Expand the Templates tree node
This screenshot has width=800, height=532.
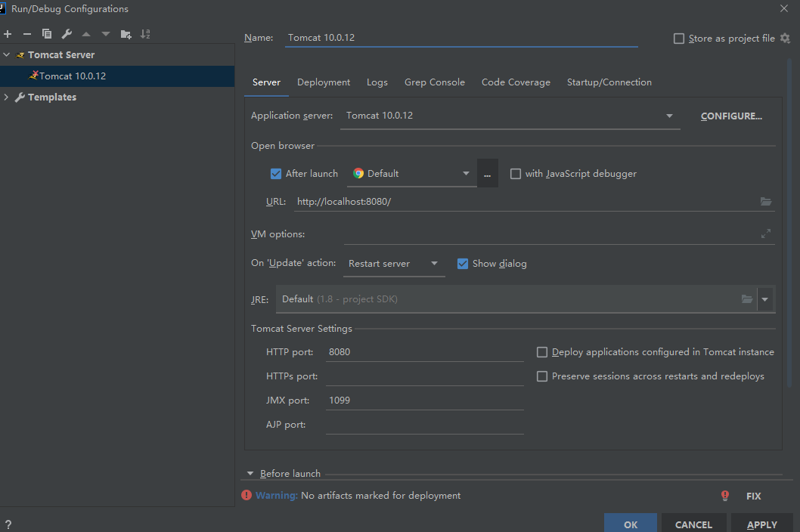pyautogui.click(x=7, y=97)
